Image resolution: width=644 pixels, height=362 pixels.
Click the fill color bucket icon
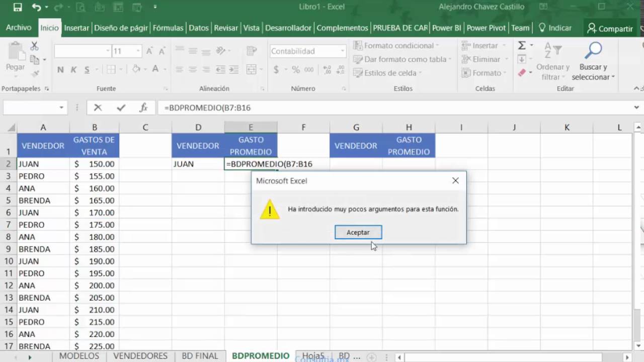[136, 69]
